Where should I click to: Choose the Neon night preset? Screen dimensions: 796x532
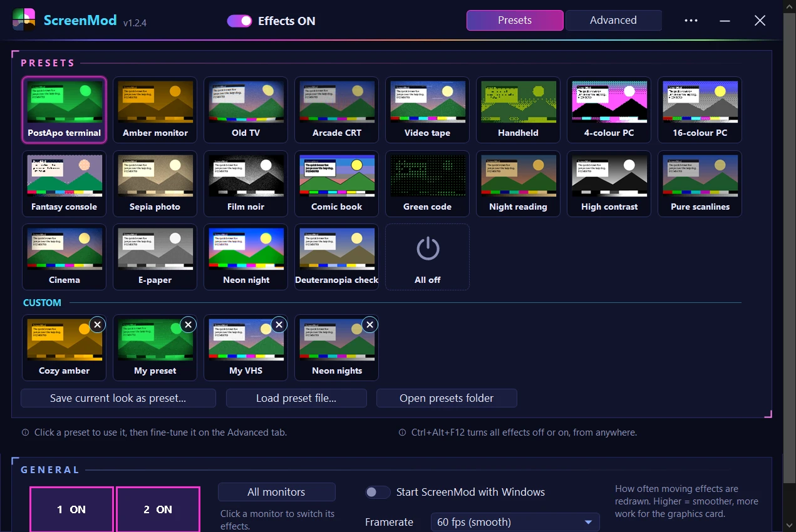click(246, 257)
